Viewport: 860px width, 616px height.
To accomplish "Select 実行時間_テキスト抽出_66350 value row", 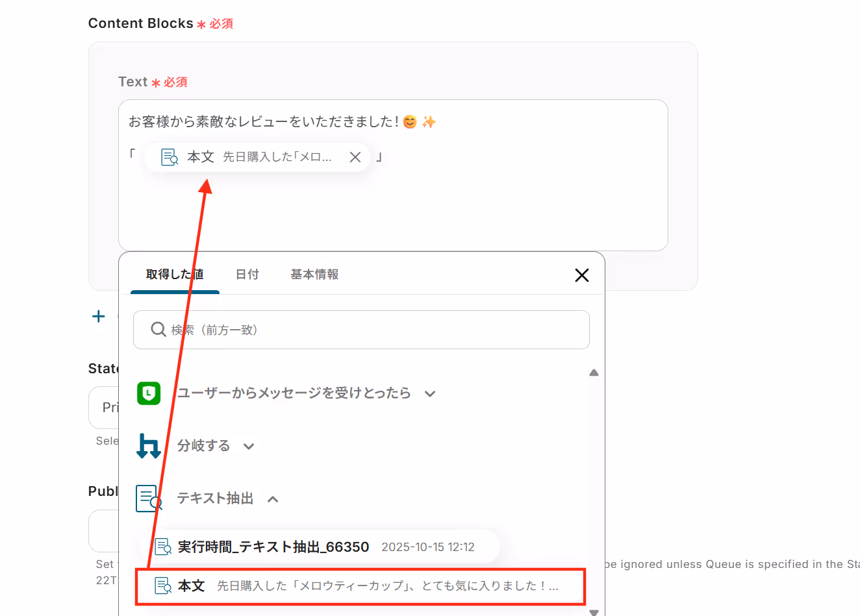I will (x=320, y=547).
